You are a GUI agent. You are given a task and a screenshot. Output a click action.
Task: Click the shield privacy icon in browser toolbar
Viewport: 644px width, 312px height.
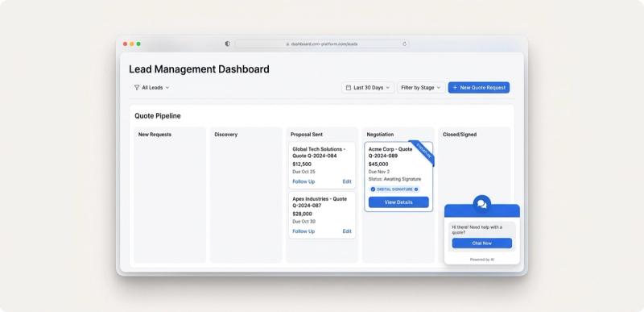(227, 44)
